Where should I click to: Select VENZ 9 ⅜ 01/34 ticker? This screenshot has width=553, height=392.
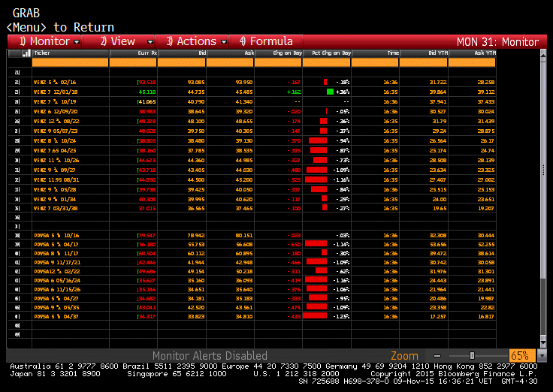[55, 199]
